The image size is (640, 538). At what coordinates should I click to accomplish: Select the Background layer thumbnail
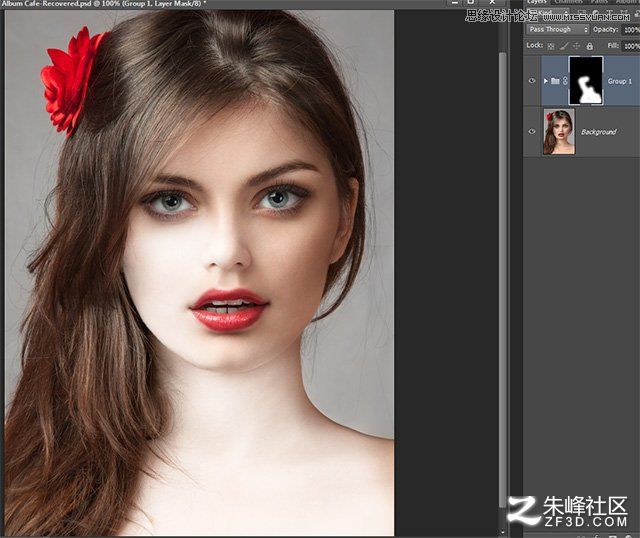559,131
